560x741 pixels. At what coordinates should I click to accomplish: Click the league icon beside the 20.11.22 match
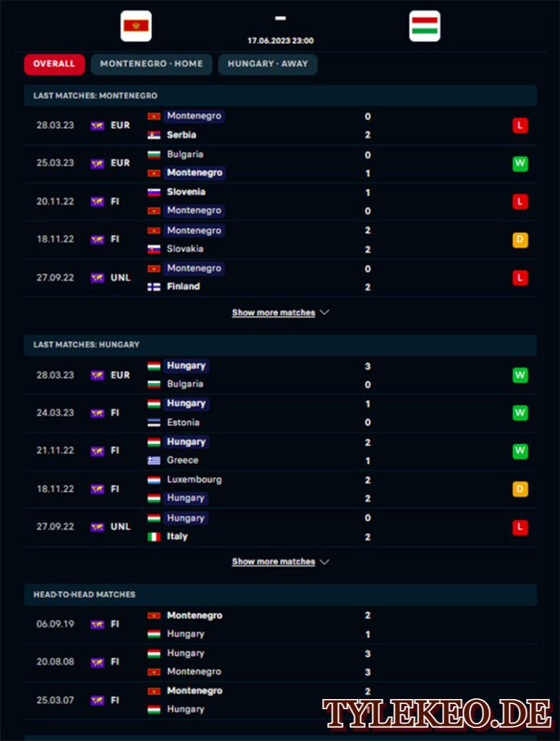coord(98,202)
